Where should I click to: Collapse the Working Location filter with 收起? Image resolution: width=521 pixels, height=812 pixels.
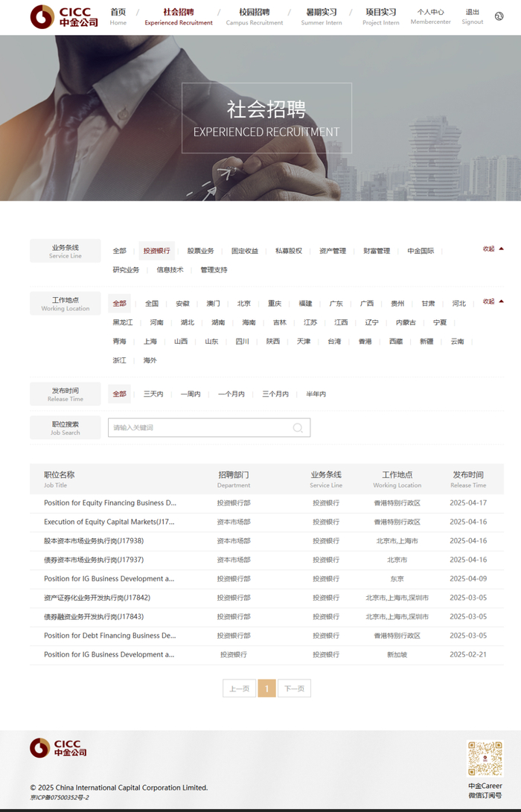pos(493,301)
